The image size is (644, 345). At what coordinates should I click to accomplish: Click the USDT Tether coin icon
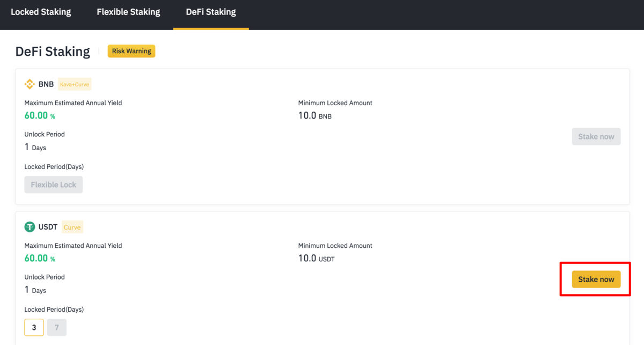(x=30, y=227)
